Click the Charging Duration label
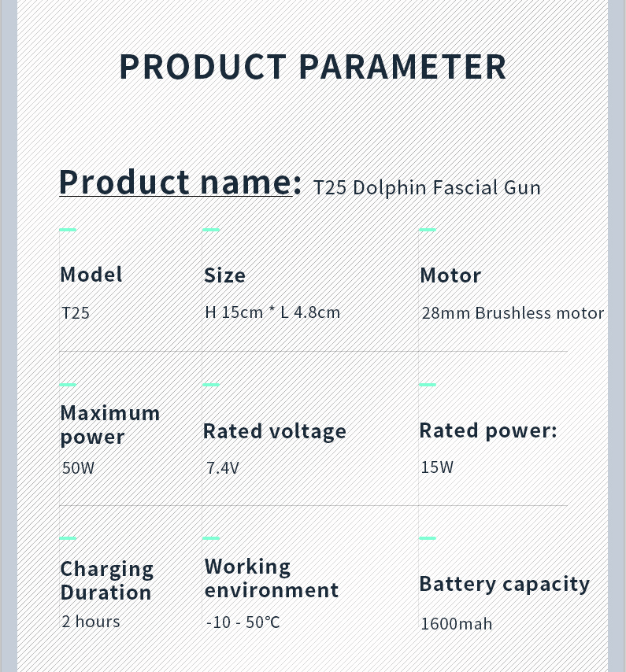 pos(106,580)
